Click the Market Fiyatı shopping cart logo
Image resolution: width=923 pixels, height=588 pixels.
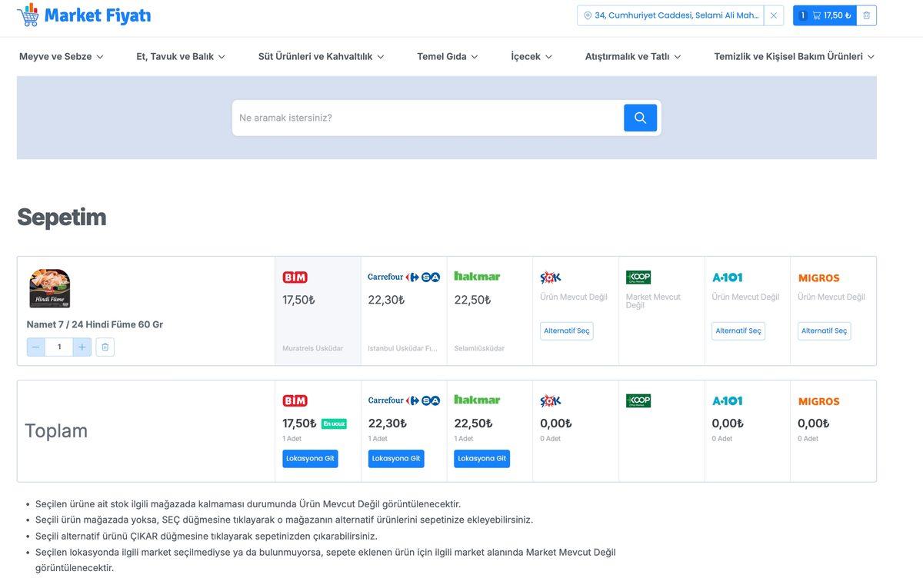tap(26, 14)
